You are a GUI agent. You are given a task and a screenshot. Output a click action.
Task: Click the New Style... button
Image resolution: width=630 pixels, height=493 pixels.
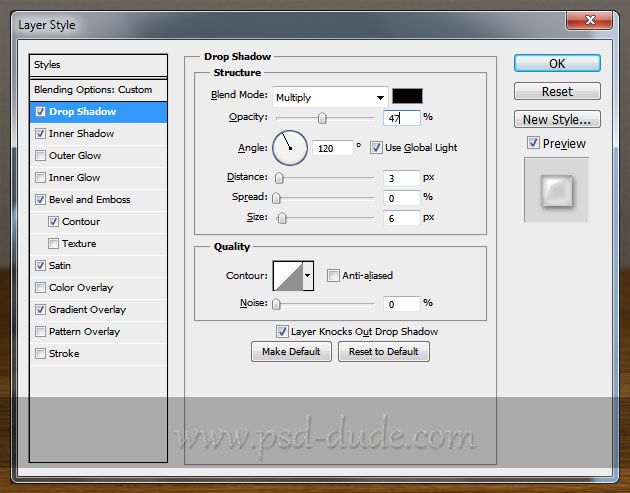[556, 120]
